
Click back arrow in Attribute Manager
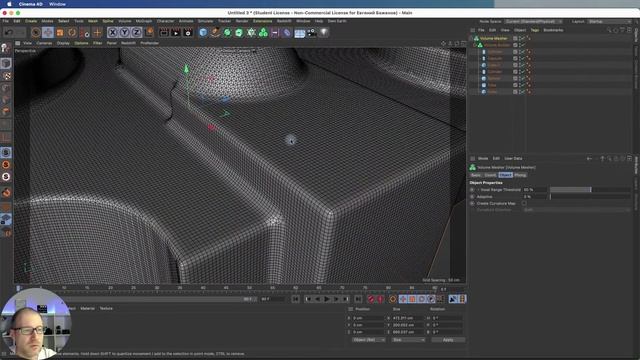[589, 158]
